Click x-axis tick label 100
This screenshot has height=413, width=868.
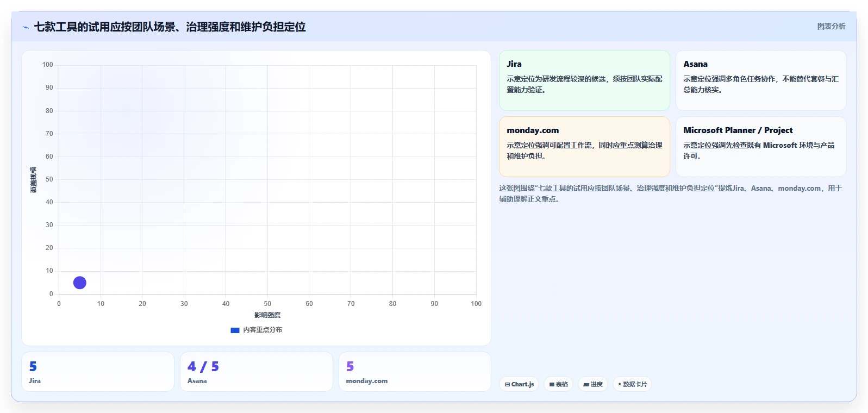476,304
